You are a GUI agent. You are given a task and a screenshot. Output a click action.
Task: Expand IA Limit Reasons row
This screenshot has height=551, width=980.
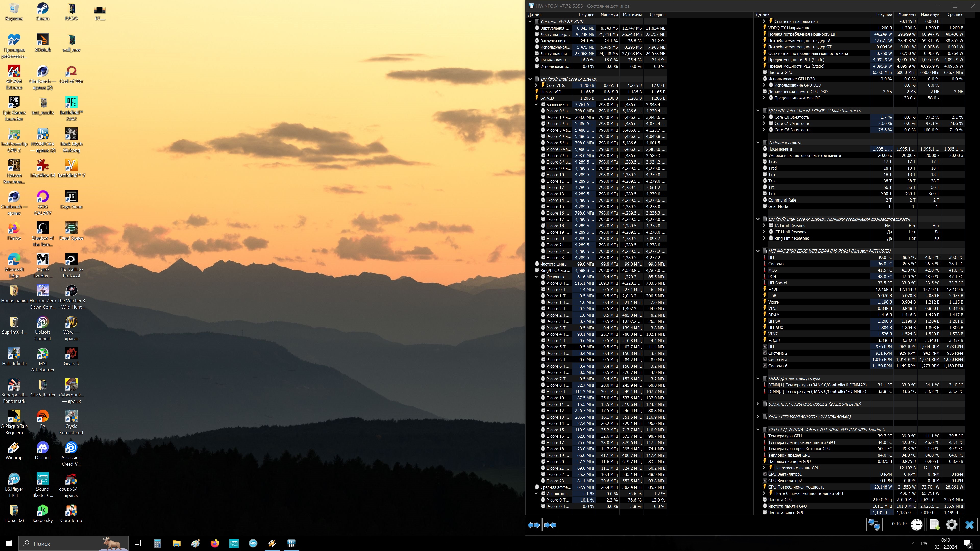coord(764,226)
